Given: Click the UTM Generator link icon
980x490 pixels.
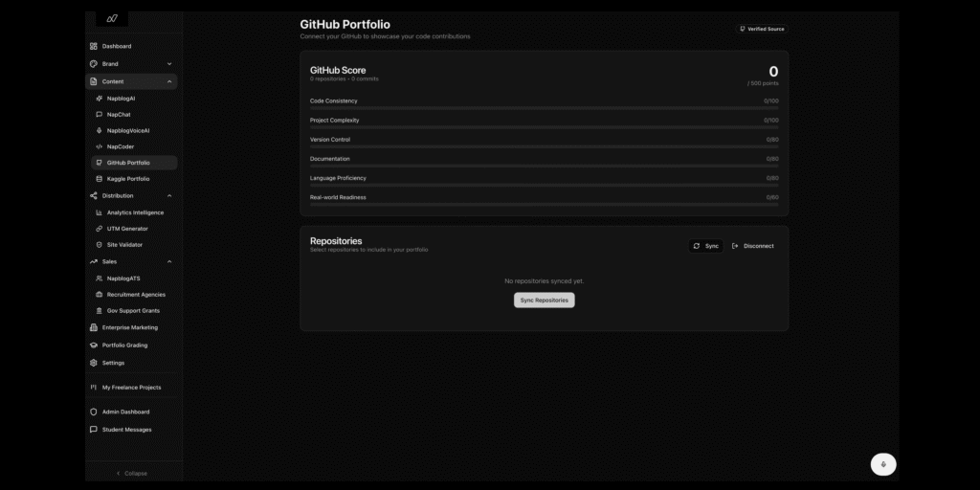Looking at the screenshot, I should 99,229.
